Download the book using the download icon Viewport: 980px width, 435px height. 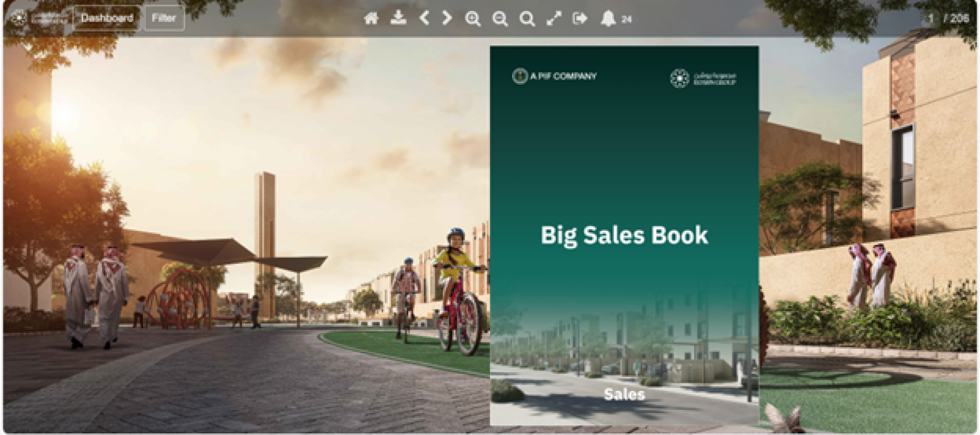point(398,18)
